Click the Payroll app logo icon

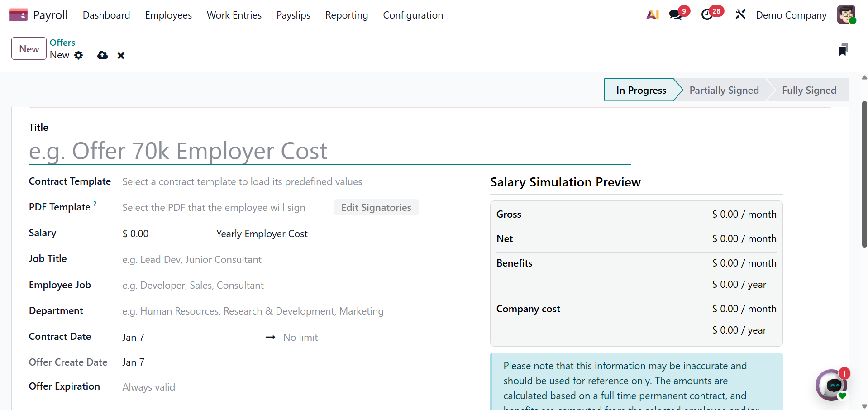click(18, 15)
